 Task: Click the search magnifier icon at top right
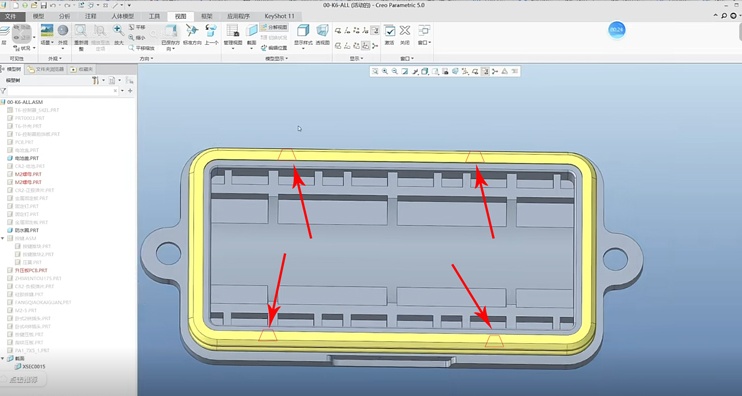tap(724, 16)
